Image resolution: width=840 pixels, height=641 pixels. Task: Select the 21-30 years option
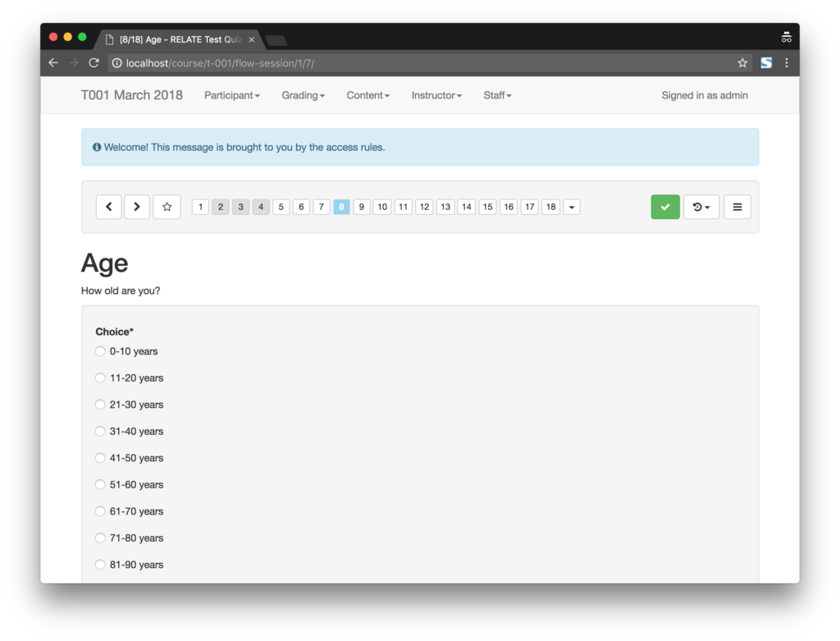[x=100, y=405]
